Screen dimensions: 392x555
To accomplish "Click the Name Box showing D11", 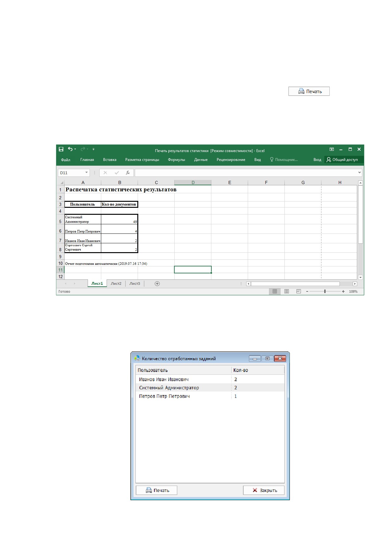I will (71, 173).
